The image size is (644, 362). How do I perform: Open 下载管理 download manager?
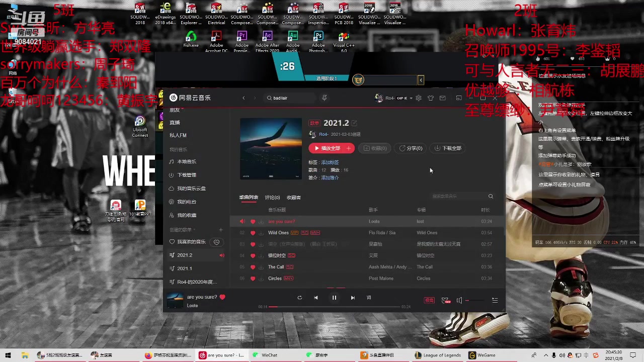point(187,175)
